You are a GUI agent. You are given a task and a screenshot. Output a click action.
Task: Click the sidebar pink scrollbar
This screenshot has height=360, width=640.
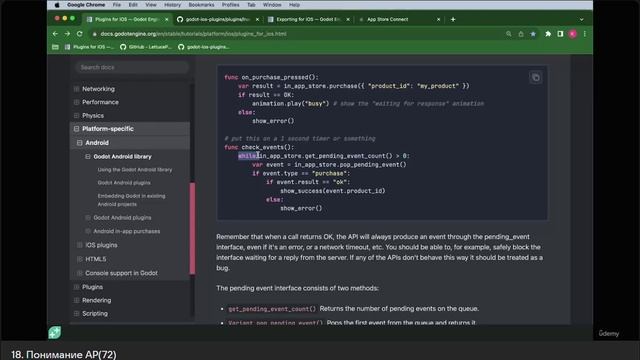pos(192,228)
